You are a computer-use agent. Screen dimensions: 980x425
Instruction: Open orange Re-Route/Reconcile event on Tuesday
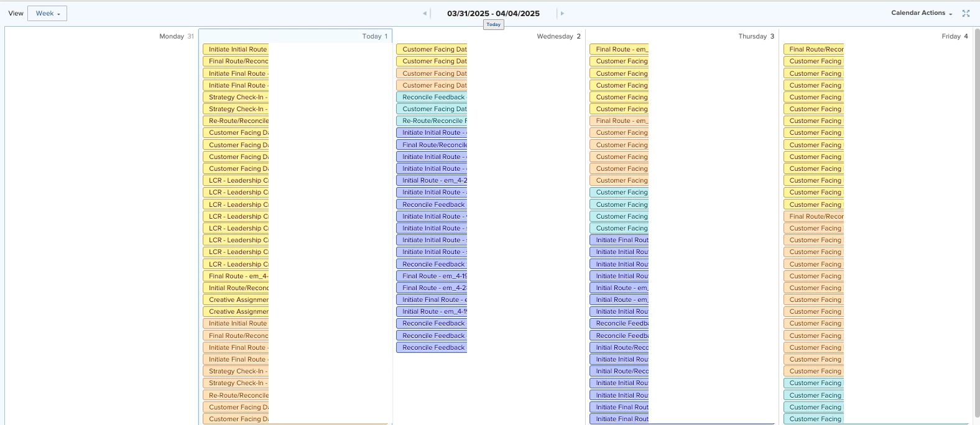(236, 395)
